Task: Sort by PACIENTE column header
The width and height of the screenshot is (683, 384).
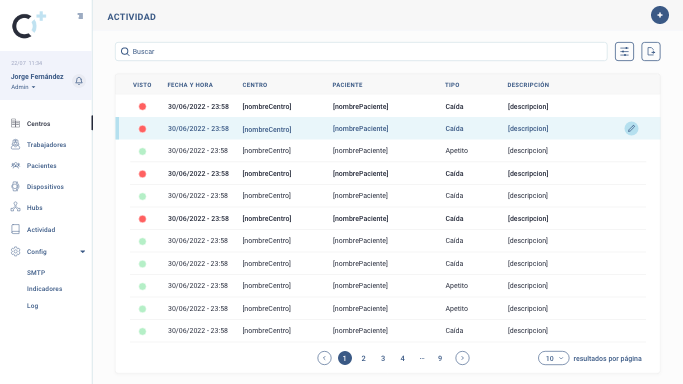Action: tap(347, 85)
